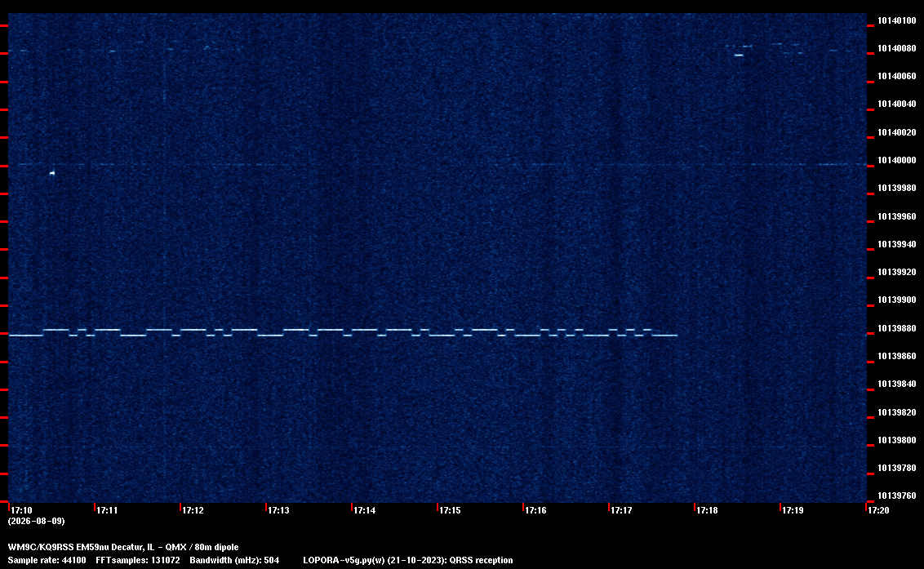
Task: Click the 17:12 time label
Action: [193, 510]
